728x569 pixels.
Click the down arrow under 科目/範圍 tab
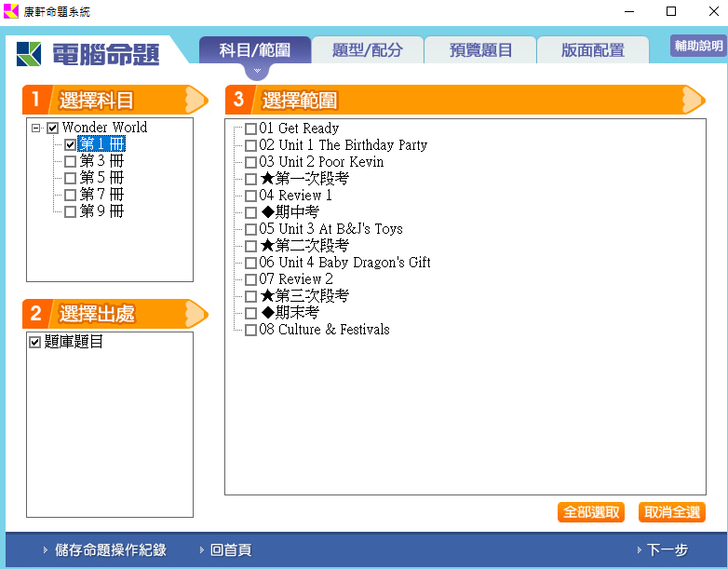pos(254,71)
